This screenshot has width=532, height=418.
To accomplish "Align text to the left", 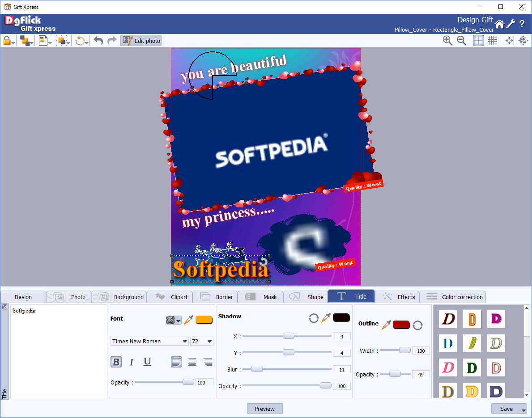I will [x=176, y=362].
